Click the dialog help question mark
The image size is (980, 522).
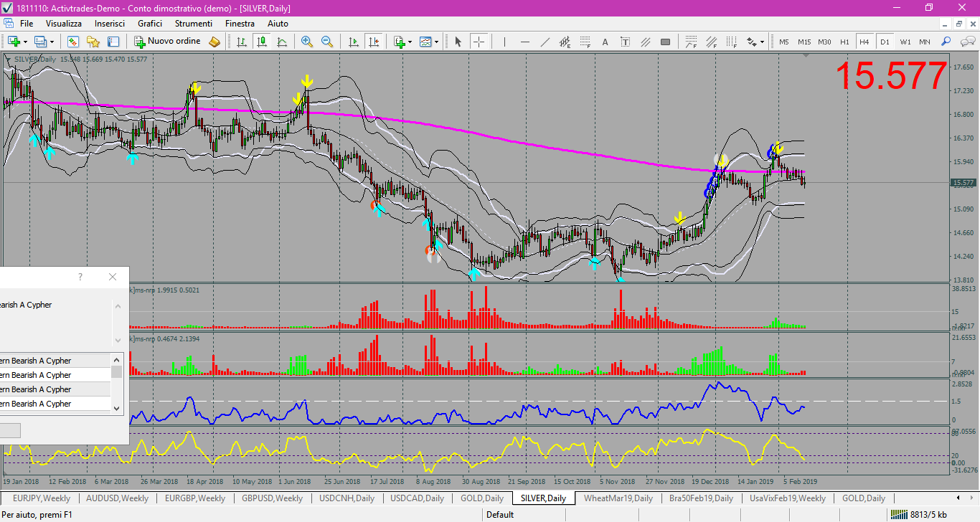[x=80, y=277]
